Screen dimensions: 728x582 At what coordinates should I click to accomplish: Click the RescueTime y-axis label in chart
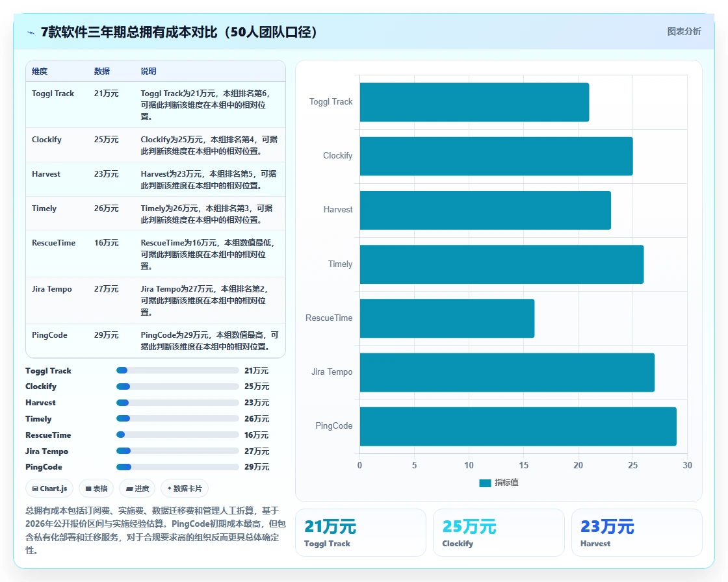coord(329,318)
